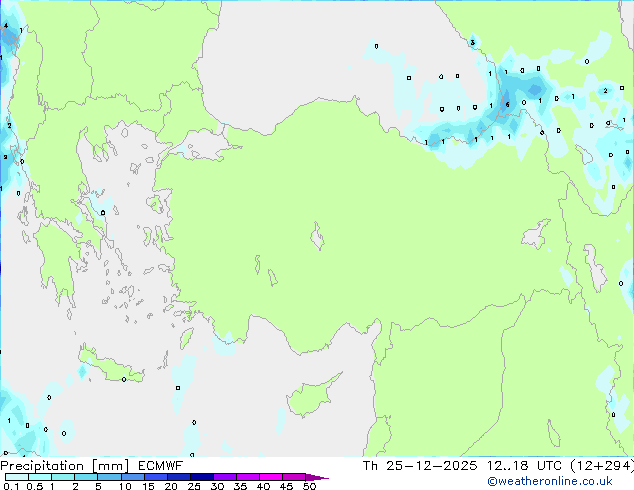Click the 40–45 mm magenta legend swatch

point(271,477)
